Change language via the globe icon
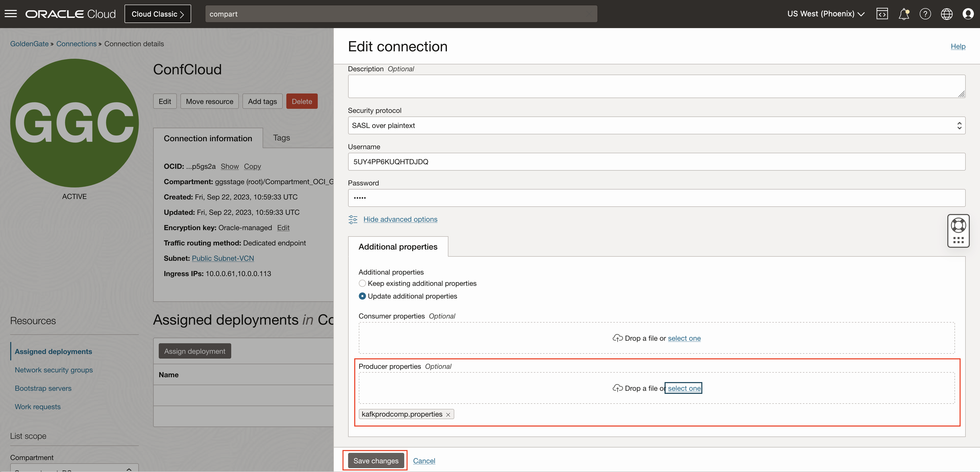Image resolution: width=980 pixels, height=472 pixels. 947,14
